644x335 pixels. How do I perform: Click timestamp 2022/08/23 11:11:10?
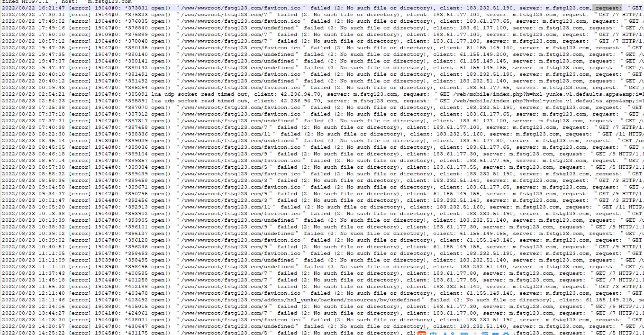coord(33,267)
